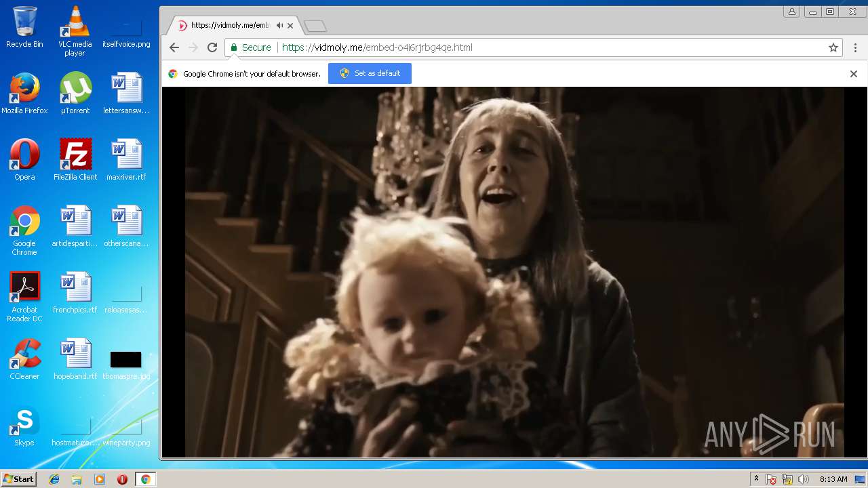The image size is (868, 488).
Task: Select the maxriver.rtf desktop file
Action: [126, 159]
